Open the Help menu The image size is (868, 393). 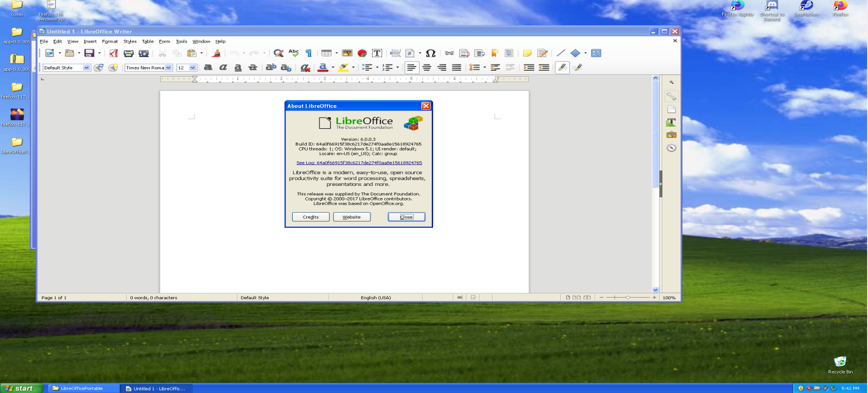[220, 41]
